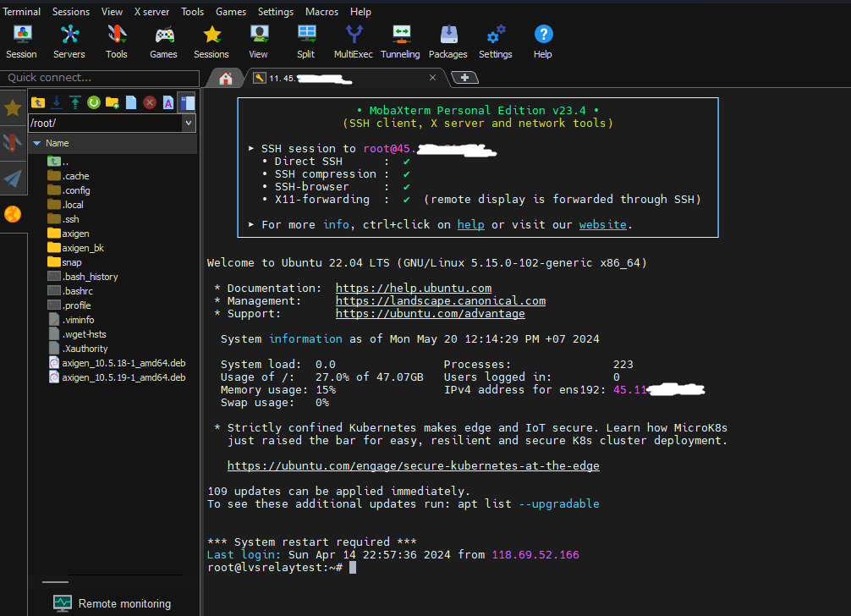Open the Session toolbar button

[x=22, y=41]
